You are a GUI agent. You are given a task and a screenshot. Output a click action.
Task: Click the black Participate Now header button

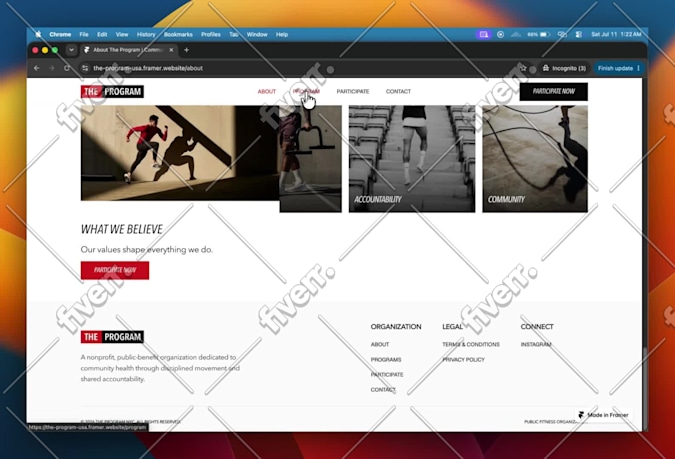(x=554, y=91)
